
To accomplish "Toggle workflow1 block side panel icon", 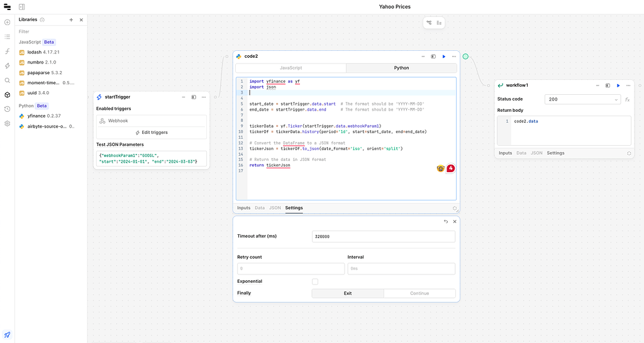I will tap(608, 85).
